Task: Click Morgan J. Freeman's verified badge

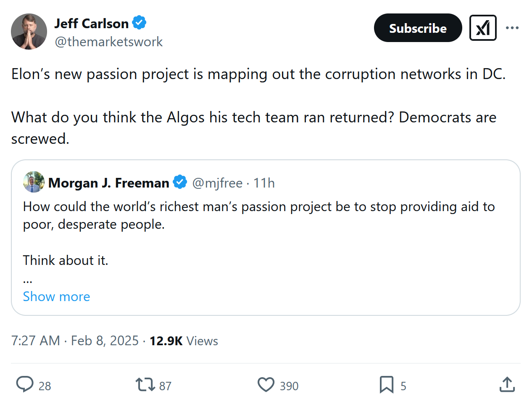Action: tap(180, 182)
